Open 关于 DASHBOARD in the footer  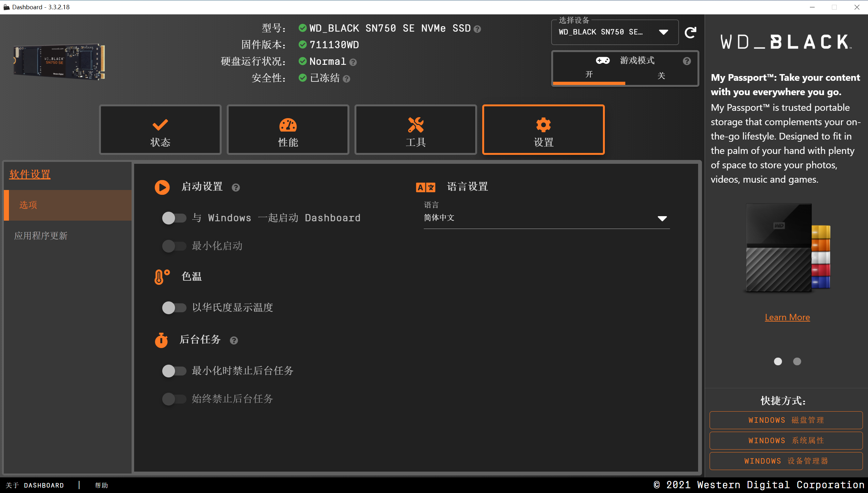click(35, 485)
